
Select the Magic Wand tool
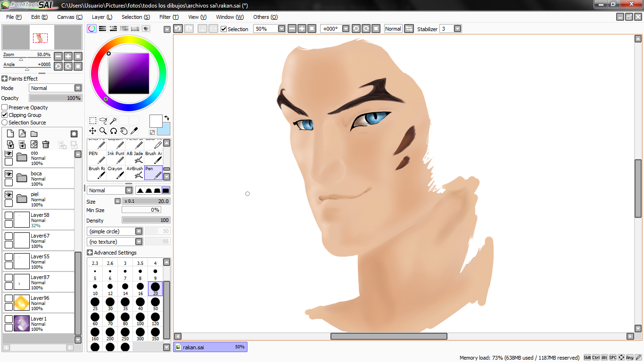coord(114,121)
